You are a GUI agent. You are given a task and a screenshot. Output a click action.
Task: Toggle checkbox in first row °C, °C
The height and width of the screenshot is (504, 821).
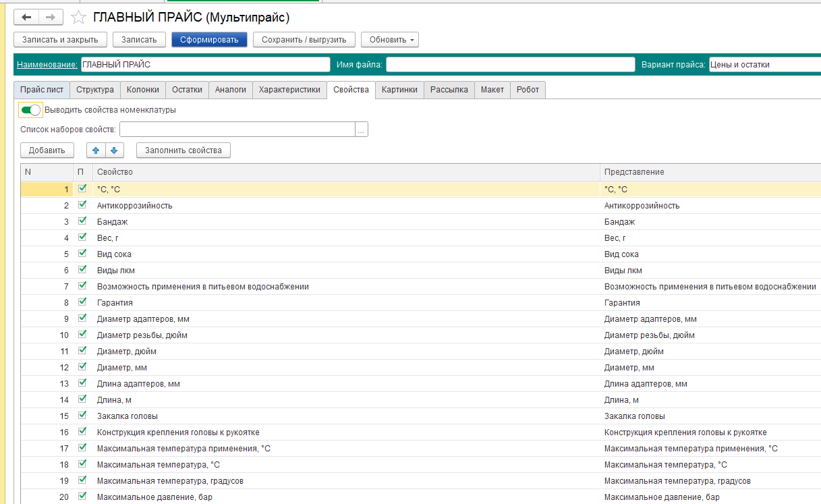83,189
